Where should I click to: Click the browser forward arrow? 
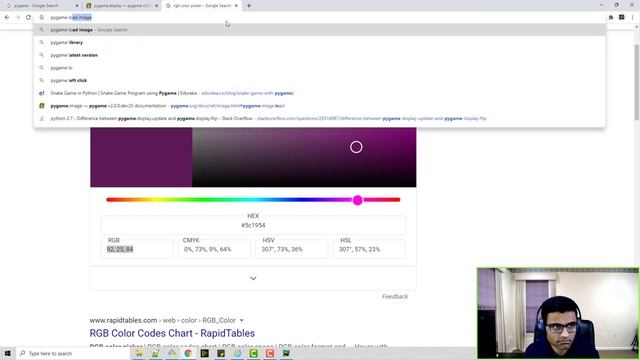tap(18, 18)
